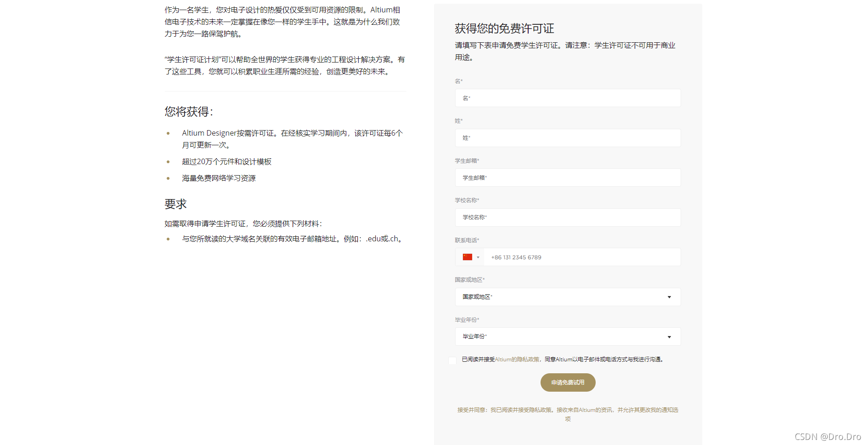
Task: Click the 国家或地区 dropdown arrow icon
Action: pos(669,297)
